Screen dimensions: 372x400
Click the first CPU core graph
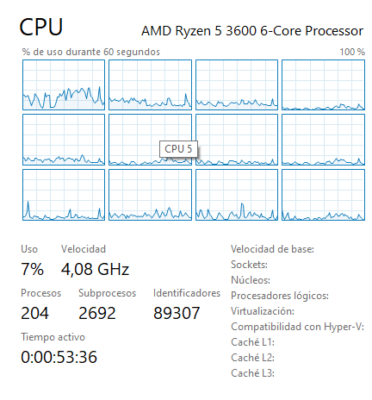point(63,85)
